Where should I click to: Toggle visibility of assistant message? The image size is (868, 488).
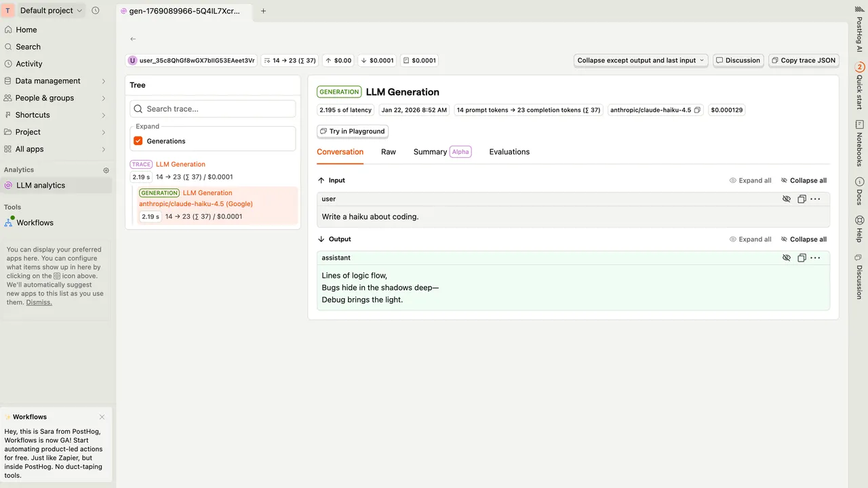[787, 258]
